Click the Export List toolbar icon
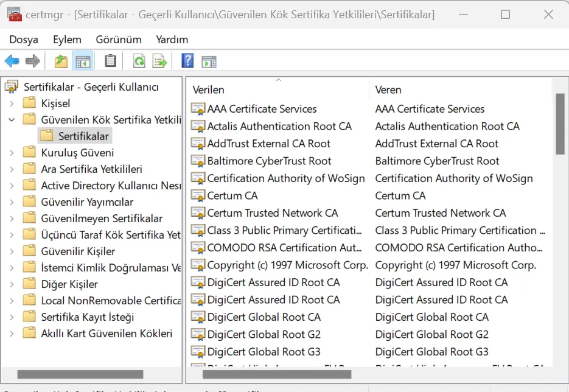The width and height of the screenshot is (569, 392). click(x=159, y=61)
